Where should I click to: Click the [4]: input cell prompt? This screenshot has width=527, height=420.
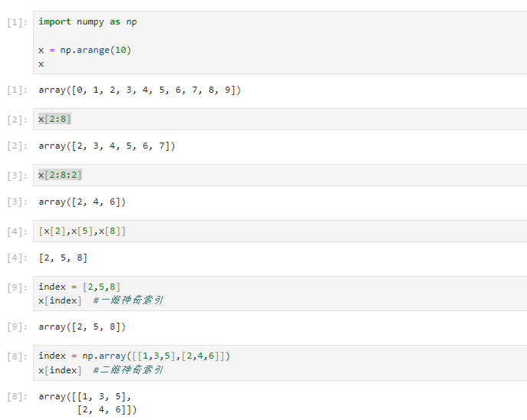17,231
